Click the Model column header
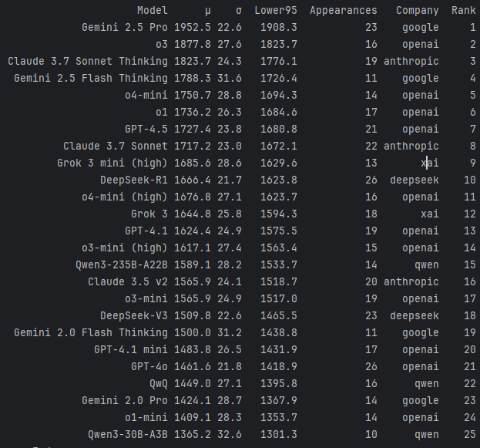480x448 pixels. click(x=153, y=11)
